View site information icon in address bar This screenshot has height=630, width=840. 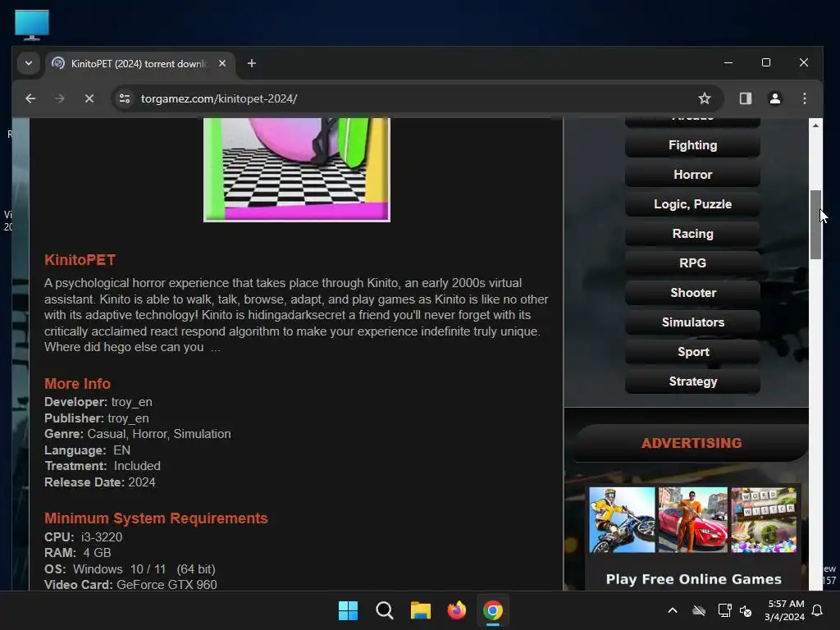pos(125,98)
